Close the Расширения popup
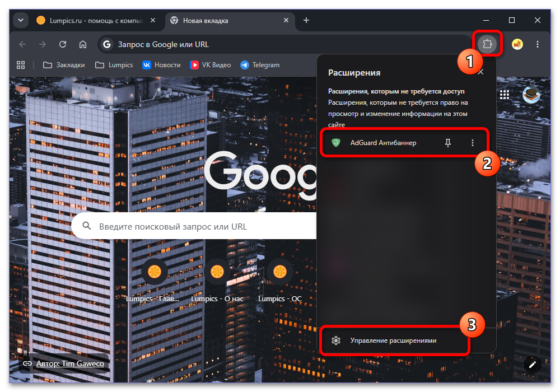 480,72
